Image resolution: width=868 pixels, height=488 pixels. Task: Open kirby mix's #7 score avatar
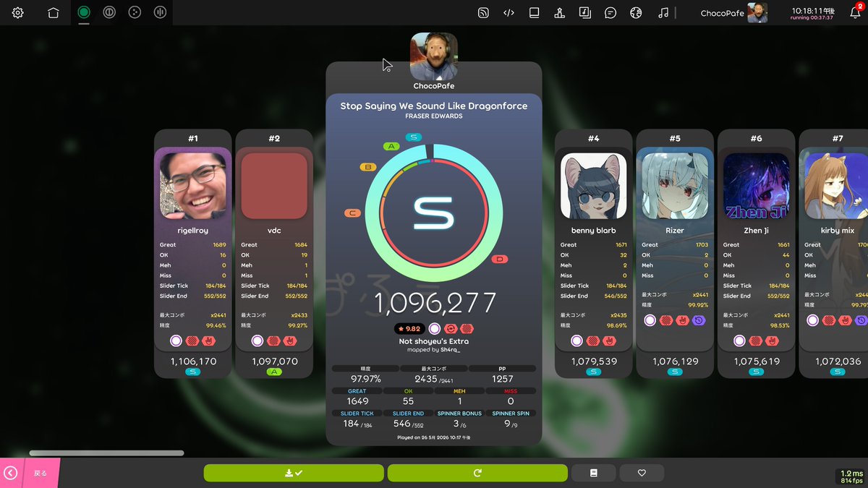click(x=837, y=186)
